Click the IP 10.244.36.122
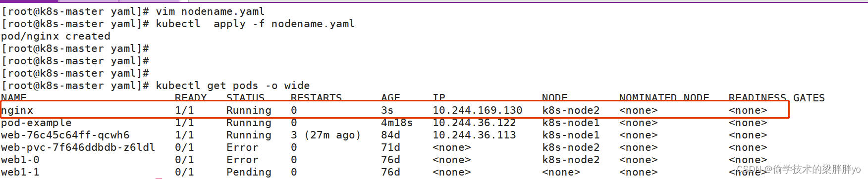The height and width of the screenshot is (179, 868). [x=474, y=123]
